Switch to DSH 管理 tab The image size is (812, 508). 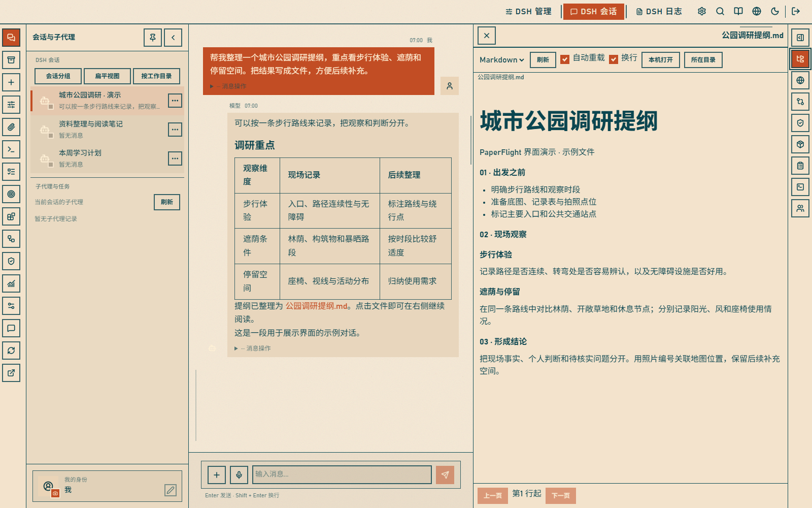[x=528, y=11]
